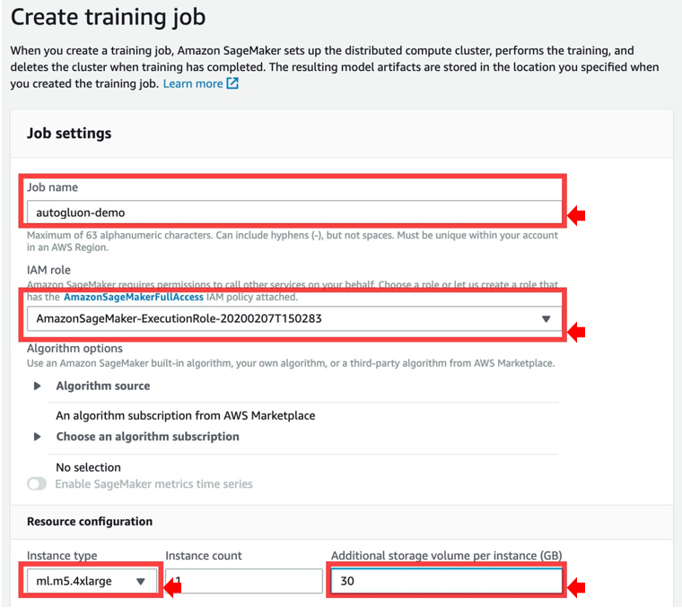This screenshot has width=682, height=616.
Task: Click the 'No selection' text
Action: click(88, 467)
